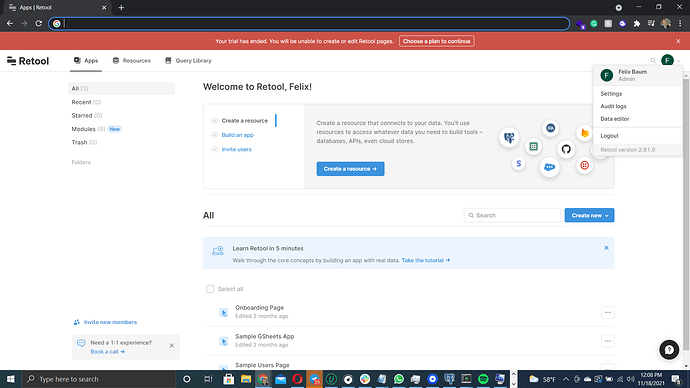The width and height of the screenshot is (690, 388).
Task: Select the Create a resource step
Action: point(245,121)
